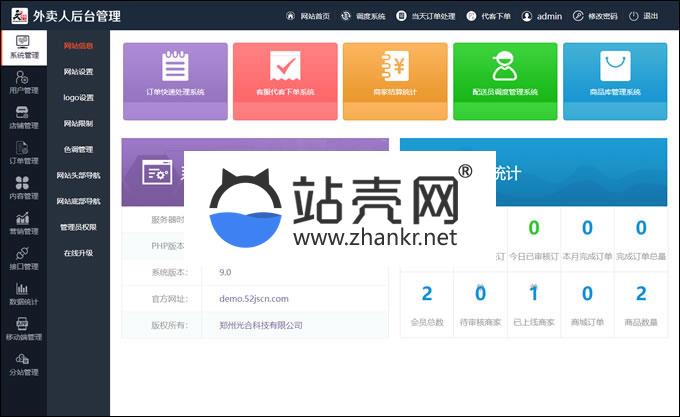View 数据统计 sidebar section
This screenshot has width=680, height=417.
[x=23, y=293]
